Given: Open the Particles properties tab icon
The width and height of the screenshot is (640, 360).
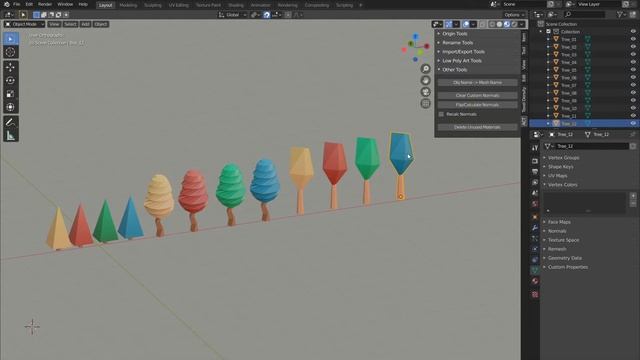Looking at the screenshot, I should click(x=535, y=238).
